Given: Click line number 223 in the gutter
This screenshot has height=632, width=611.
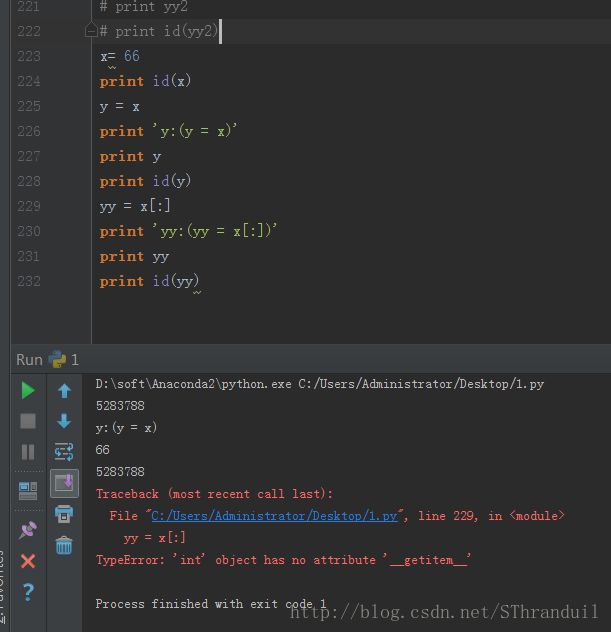Looking at the screenshot, I should tap(29, 56).
